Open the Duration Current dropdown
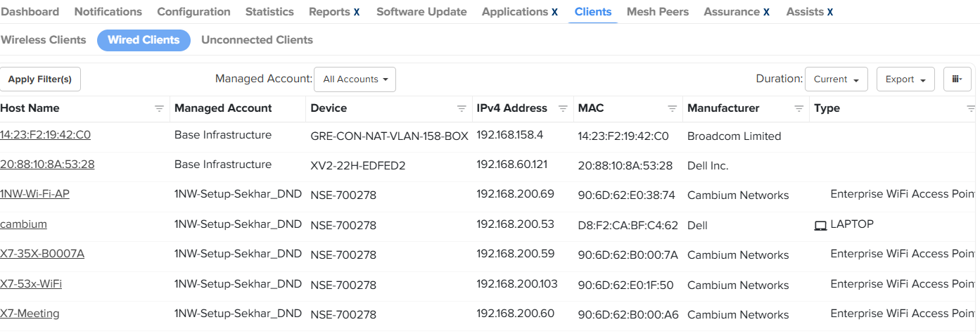The height and width of the screenshot is (334, 980). point(836,79)
